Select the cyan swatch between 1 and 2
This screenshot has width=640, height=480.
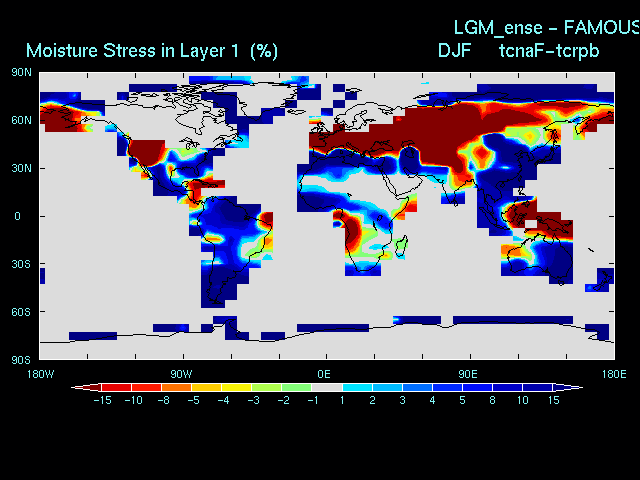click(356, 387)
